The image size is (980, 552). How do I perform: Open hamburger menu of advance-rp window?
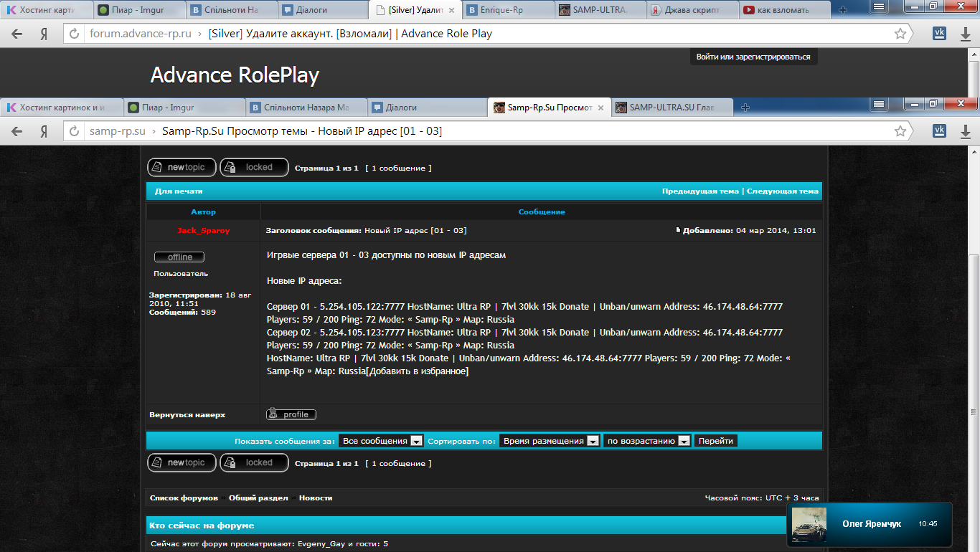(879, 6)
